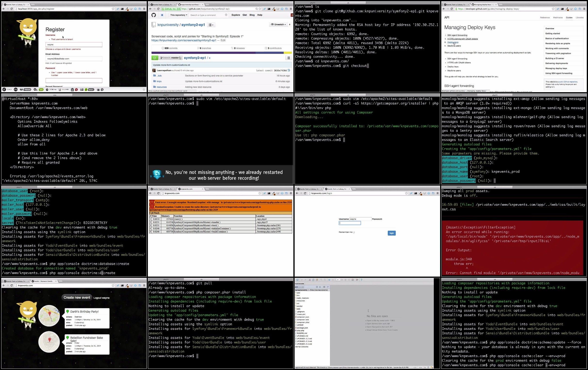
Task: Select composer.json in the project tree
Action: click(303, 317)
